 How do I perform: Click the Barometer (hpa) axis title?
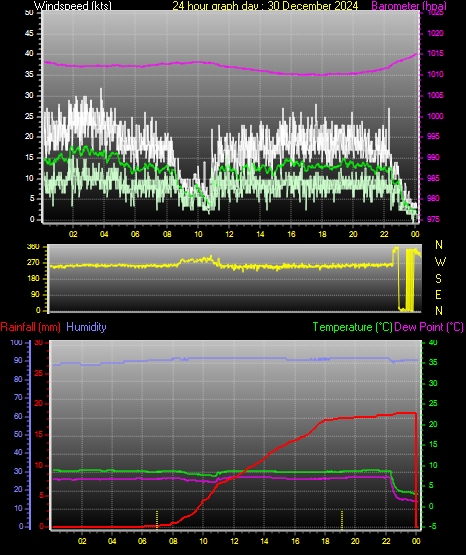pos(409,6)
